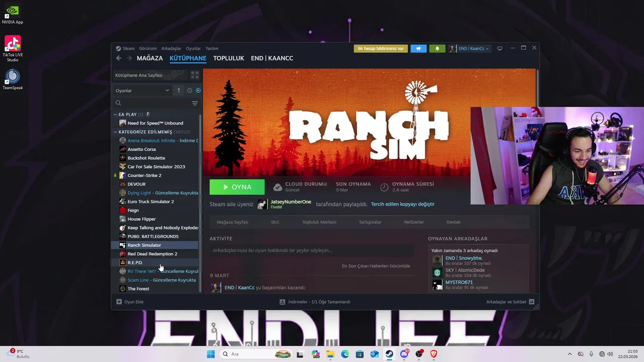Open the END | KAANCC profile tab
The image size is (644, 362).
(272, 58)
